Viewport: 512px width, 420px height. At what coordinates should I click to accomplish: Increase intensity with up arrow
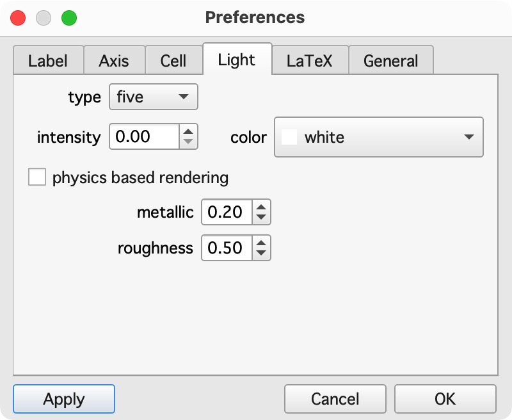[188, 131]
